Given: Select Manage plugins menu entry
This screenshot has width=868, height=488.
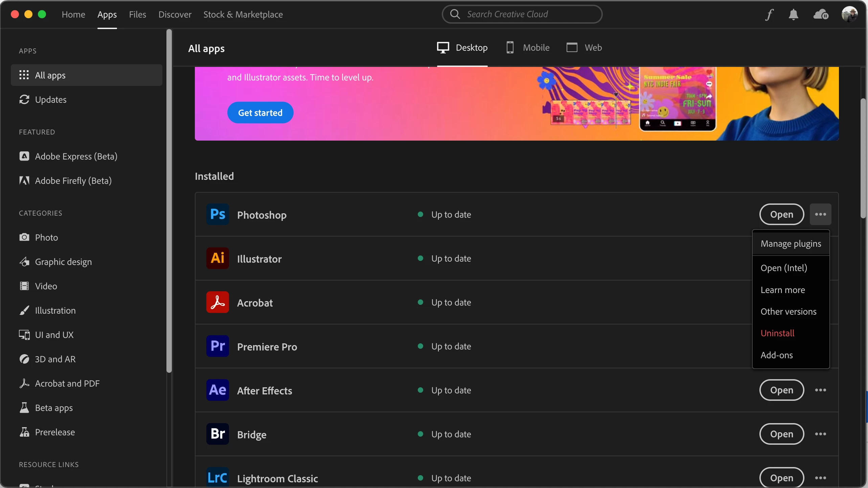Looking at the screenshot, I should pos(791,244).
